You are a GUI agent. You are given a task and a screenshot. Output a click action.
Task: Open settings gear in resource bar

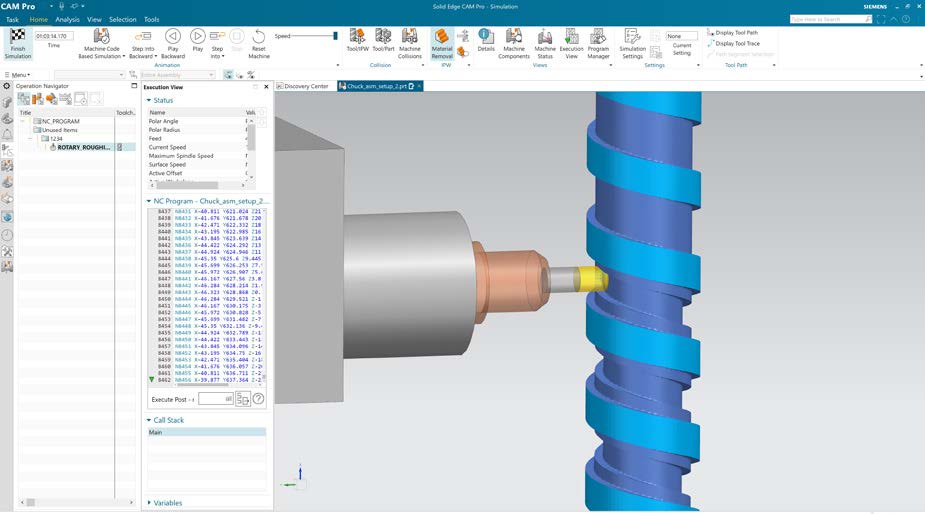(6, 86)
